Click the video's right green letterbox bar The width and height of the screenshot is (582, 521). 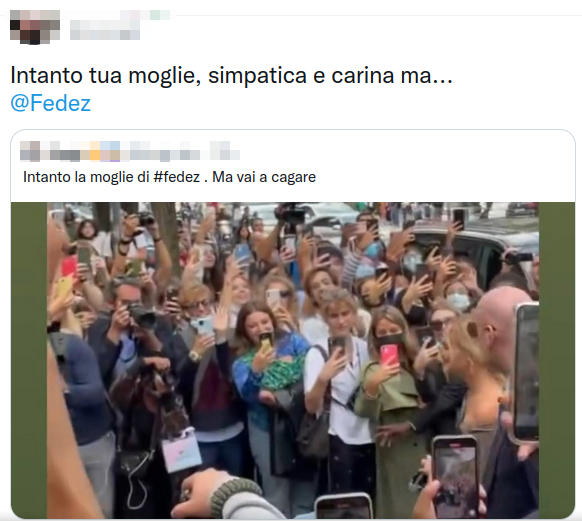[x=557, y=360]
